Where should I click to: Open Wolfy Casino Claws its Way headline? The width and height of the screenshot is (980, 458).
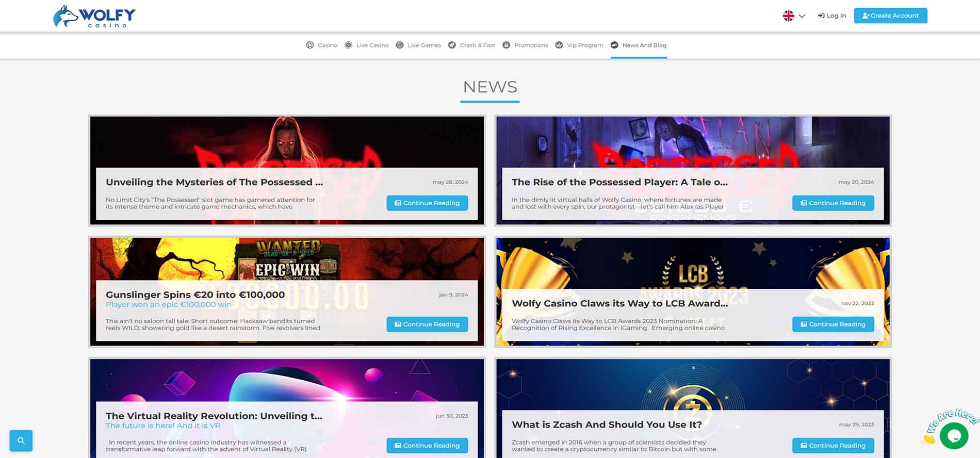tap(619, 303)
